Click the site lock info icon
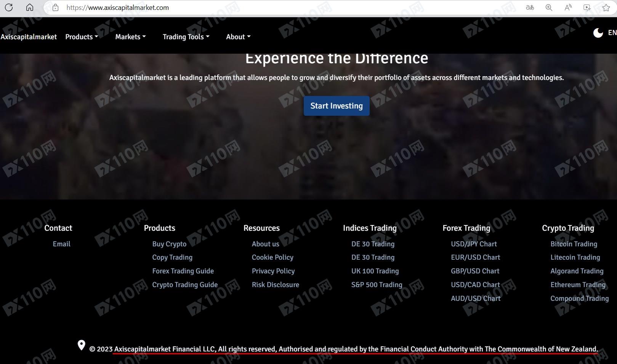Image resolution: width=617 pixels, height=364 pixels. [x=56, y=8]
